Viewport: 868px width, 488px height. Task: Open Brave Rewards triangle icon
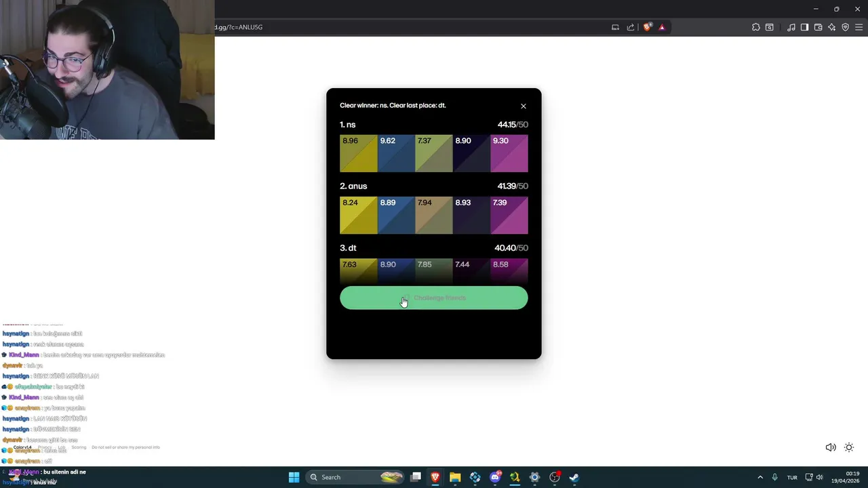(x=662, y=27)
